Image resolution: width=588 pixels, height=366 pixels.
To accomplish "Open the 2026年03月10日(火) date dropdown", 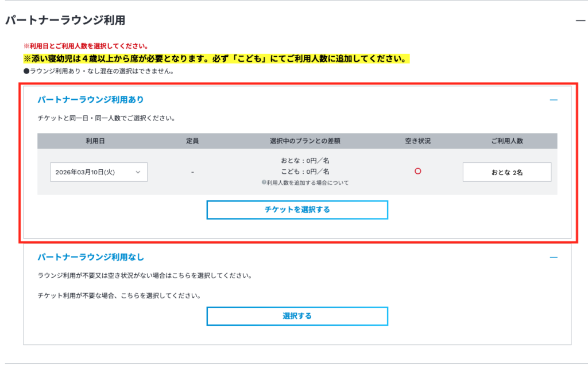I will click(98, 172).
